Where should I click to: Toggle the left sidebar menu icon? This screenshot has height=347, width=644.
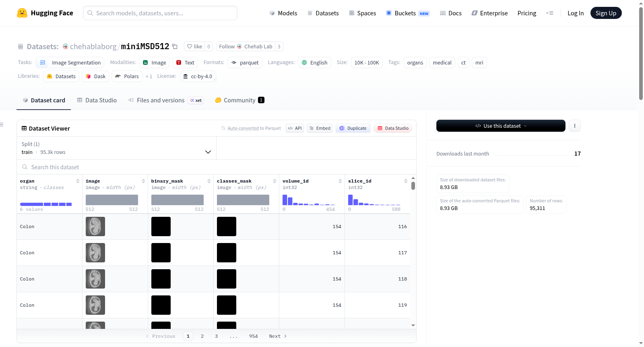[x=2, y=125]
